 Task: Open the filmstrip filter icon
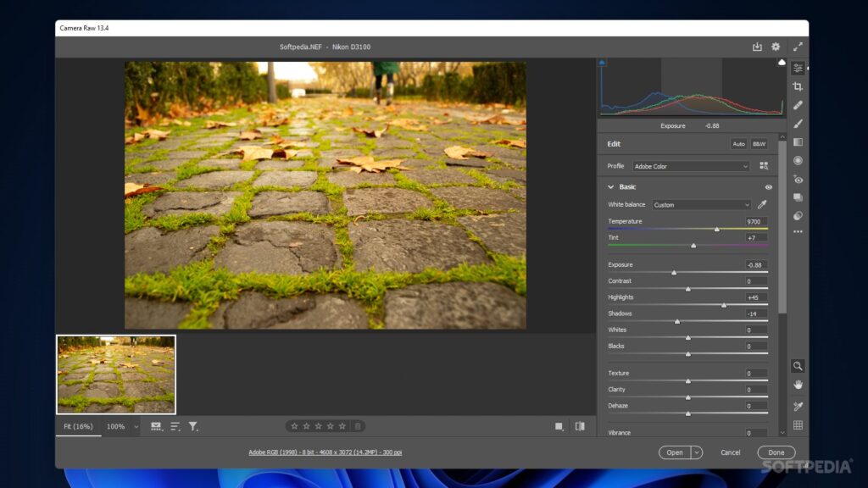click(x=193, y=426)
